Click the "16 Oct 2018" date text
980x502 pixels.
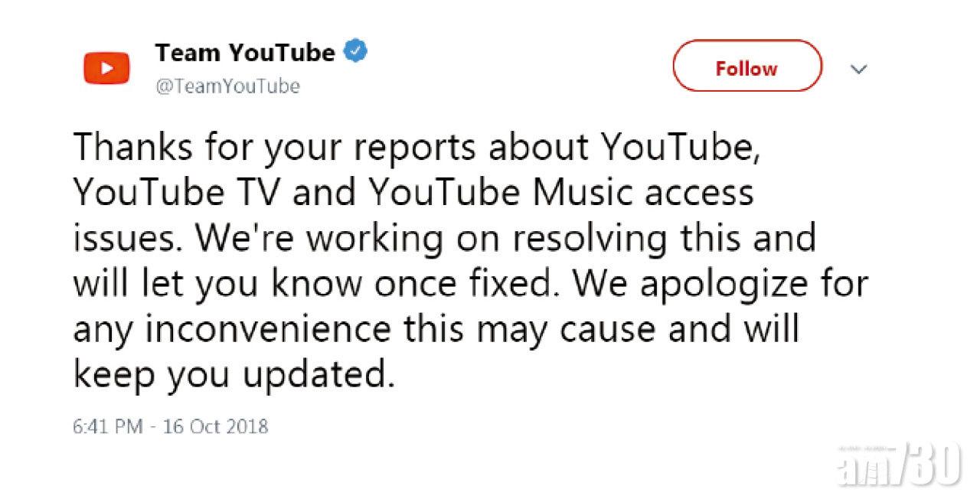(217, 425)
